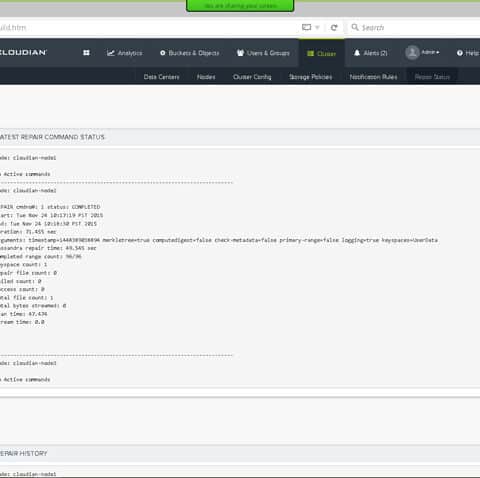Open the dashboard grid icon
Screen dimensions: 480x478
tap(86, 53)
